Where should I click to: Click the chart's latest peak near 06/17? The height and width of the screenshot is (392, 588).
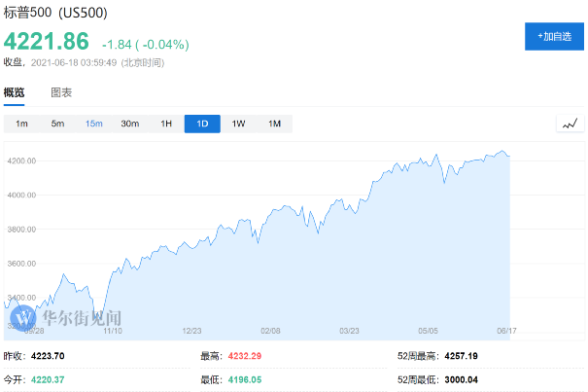[502, 152]
